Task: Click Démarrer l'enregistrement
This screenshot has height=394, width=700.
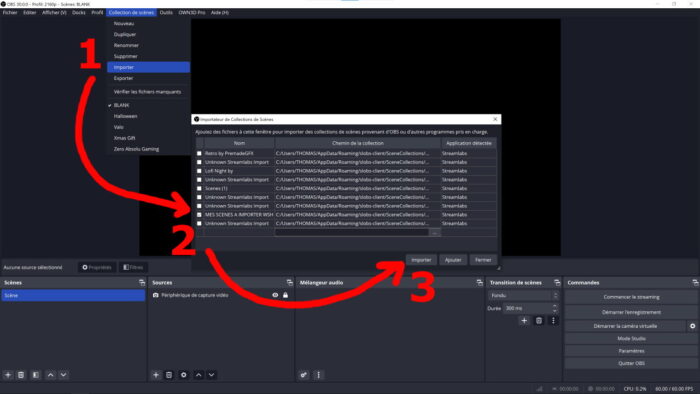Action: click(631, 312)
